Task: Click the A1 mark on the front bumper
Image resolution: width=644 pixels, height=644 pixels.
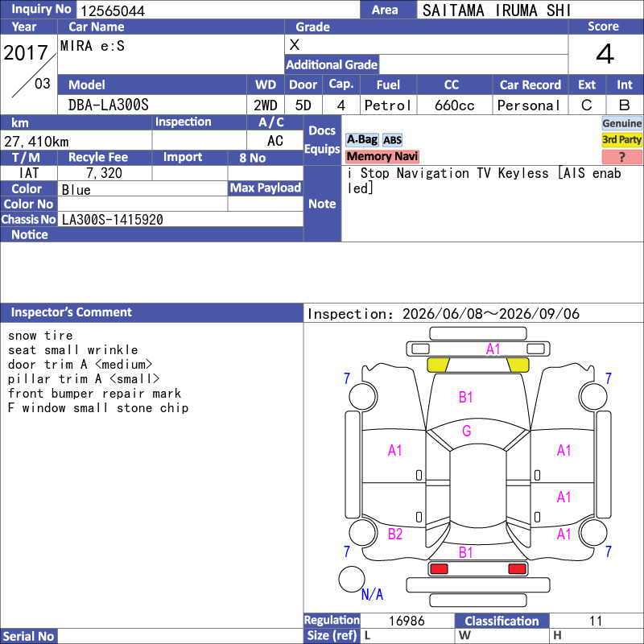Action: [493, 349]
